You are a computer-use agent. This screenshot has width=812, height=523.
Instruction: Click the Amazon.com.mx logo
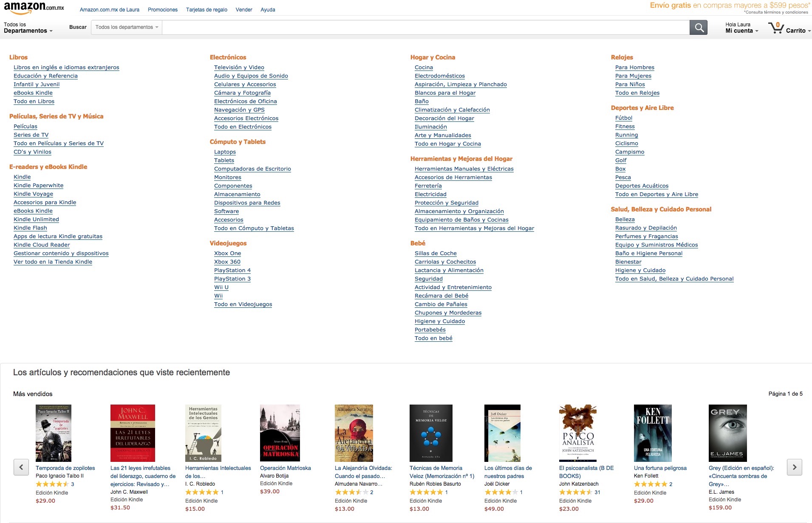tap(34, 8)
